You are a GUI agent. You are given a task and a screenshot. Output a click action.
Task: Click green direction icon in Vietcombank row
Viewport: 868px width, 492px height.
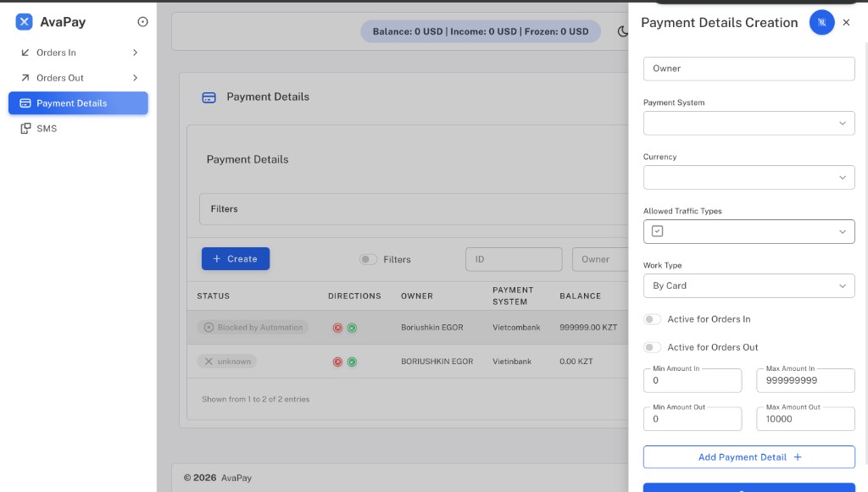click(x=352, y=328)
